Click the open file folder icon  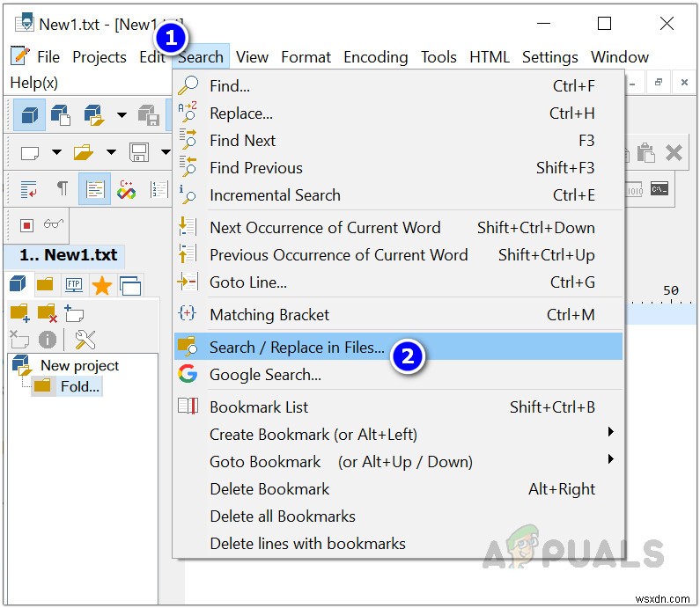(x=84, y=152)
